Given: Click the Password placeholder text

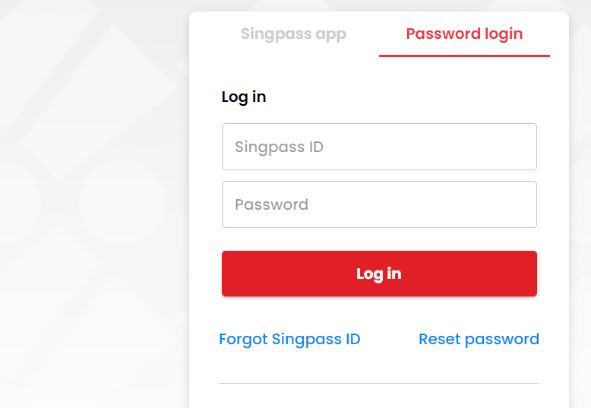Looking at the screenshot, I should 271,205.
